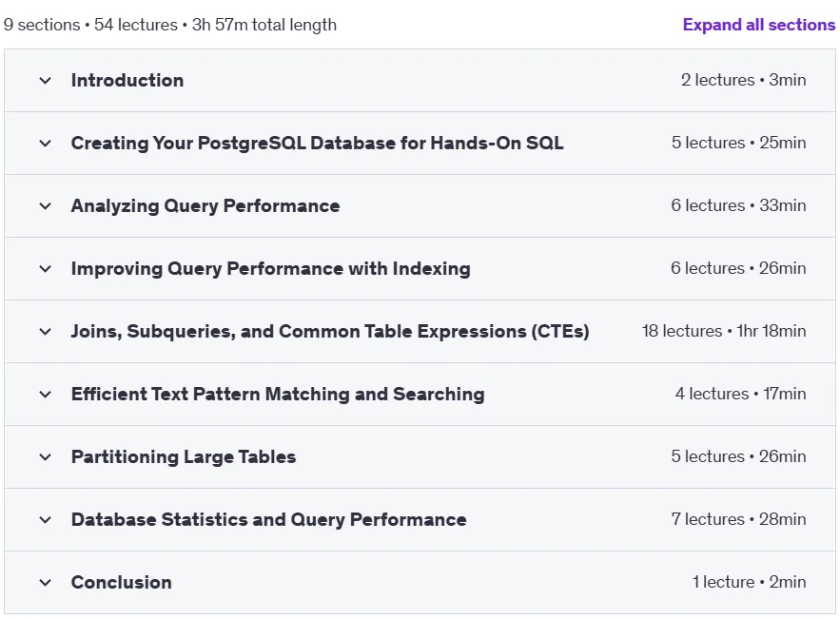The height and width of the screenshot is (619, 840).
Task: Click the 18 lectures 1hr 18min label
Action: coord(724,331)
